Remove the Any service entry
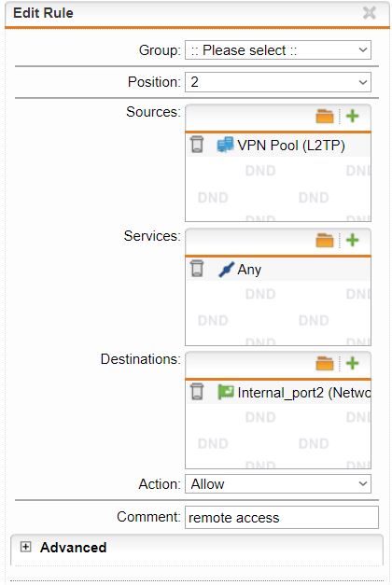 (197, 269)
